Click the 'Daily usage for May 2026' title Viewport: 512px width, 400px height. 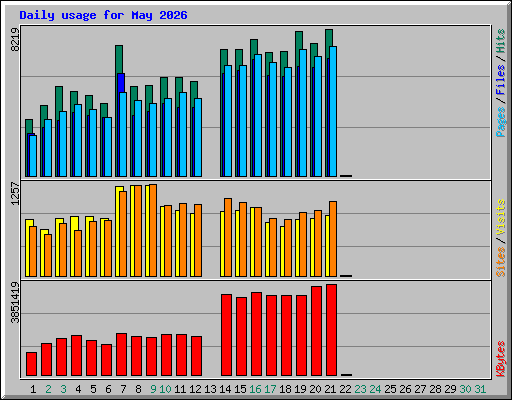(103, 15)
